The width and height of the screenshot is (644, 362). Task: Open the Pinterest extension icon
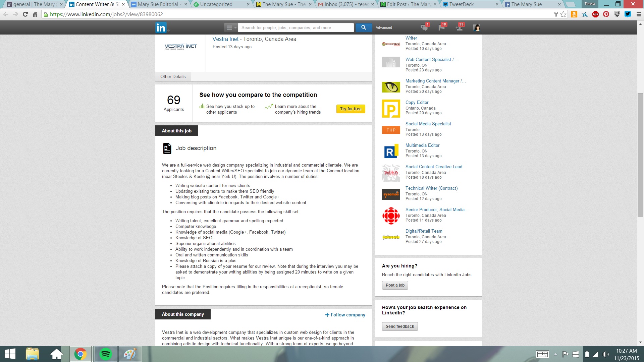coord(606,14)
